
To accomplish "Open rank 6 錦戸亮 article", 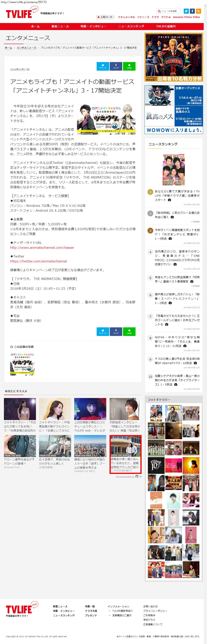I will tap(177, 298).
